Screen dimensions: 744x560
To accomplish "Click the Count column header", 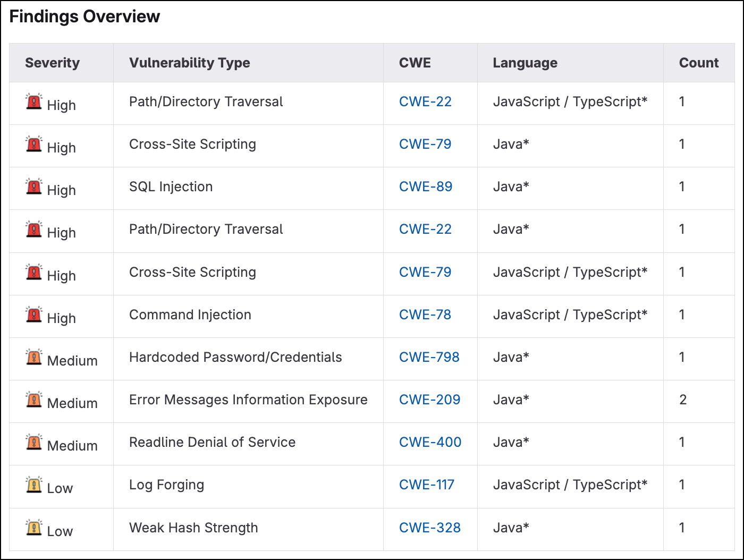I will pos(698,63).
